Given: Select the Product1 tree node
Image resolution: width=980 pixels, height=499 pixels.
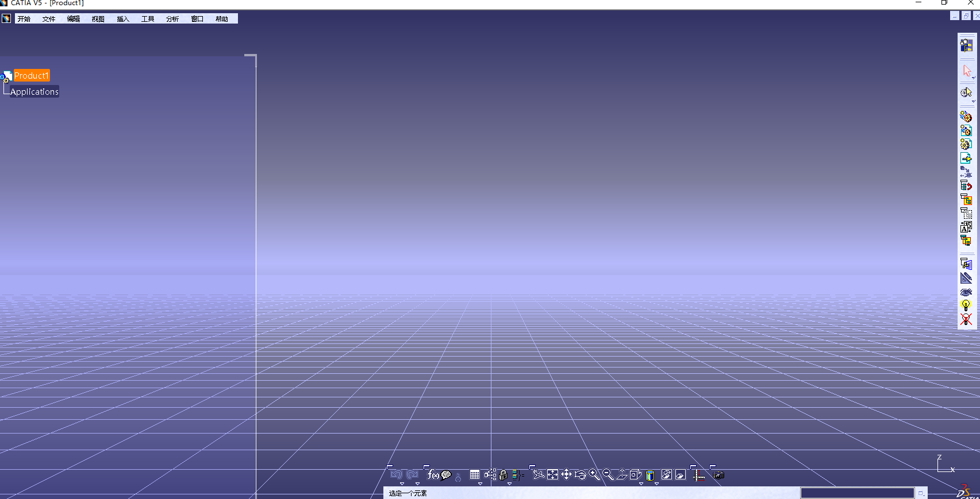Looking at the screenshot, I should (x=32, y=76).
